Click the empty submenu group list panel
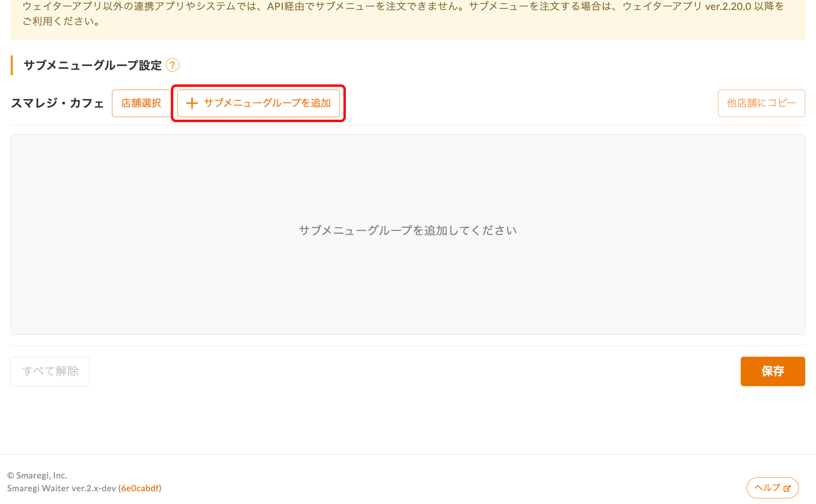Image resolution: width=816 pixels, height=504 pixels. point(408,234)
